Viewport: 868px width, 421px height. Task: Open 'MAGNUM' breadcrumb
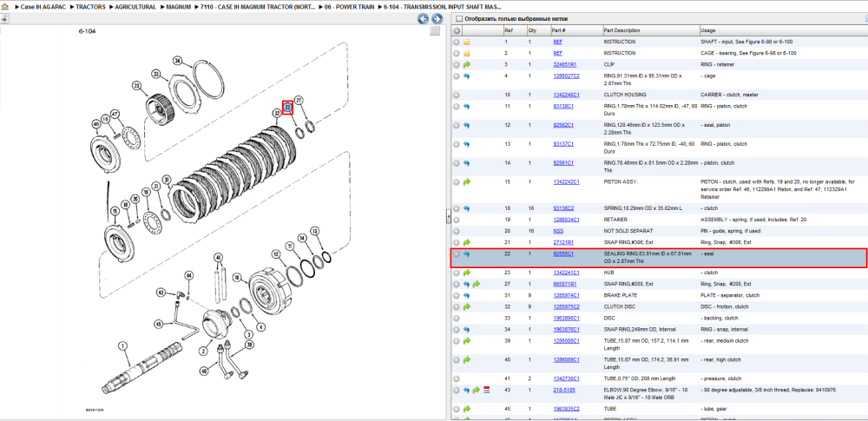coord(179,7)
